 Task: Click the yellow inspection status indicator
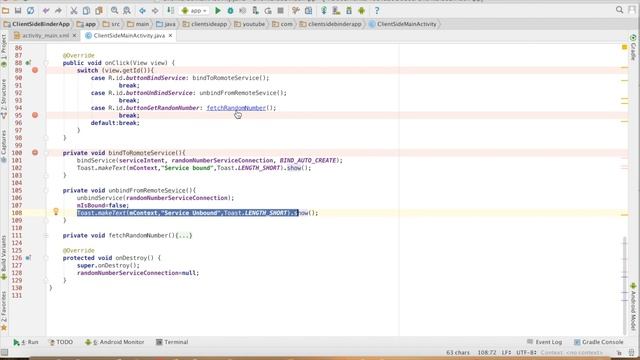coord(624,47)
